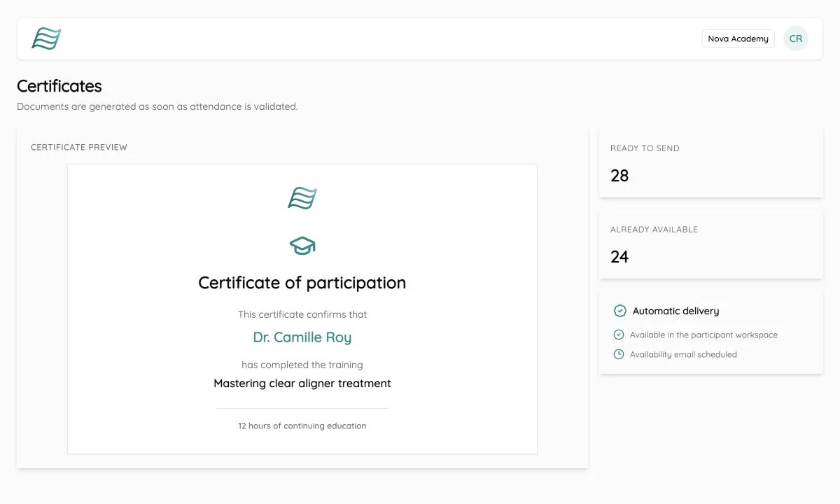Click the Automatic delivery label
This screenshot has width=840, height=504.
click(676, 311)
